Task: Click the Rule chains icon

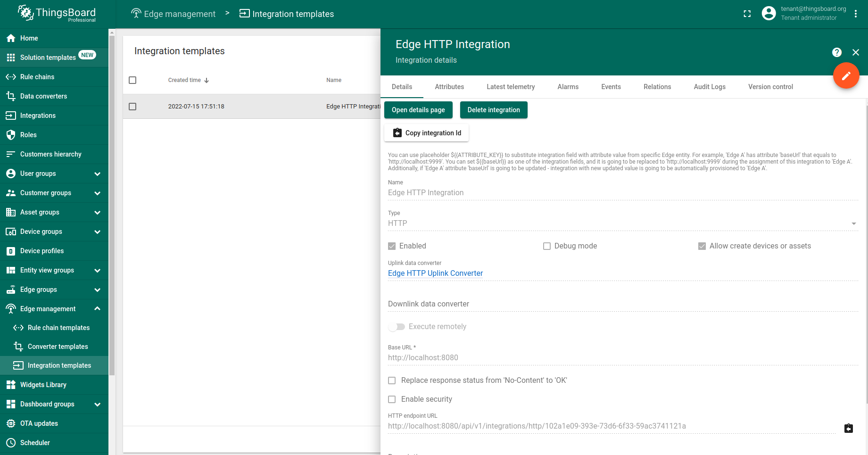Action: tap(11, 77)
